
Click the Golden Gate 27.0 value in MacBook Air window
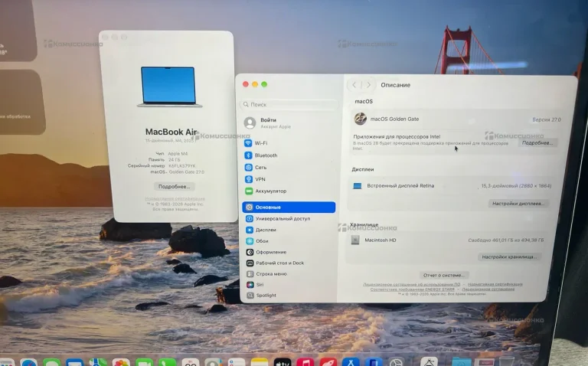coord(186,172)
